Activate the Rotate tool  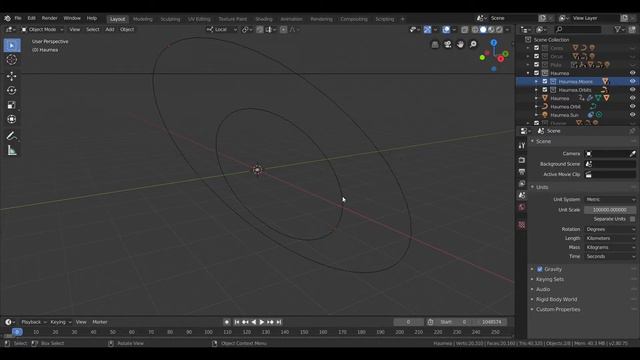point(12,90)
